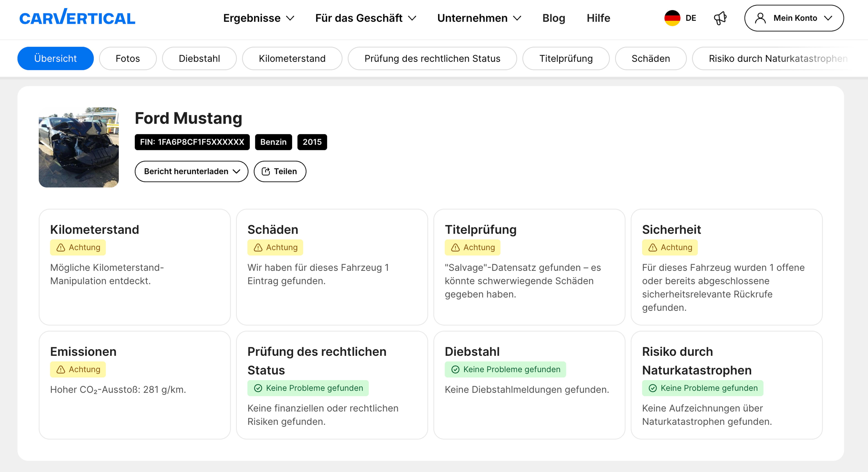This screenshot has width=868, height=472.
Task: Select the Übersicht tab
Action: (x=56, y=58)
